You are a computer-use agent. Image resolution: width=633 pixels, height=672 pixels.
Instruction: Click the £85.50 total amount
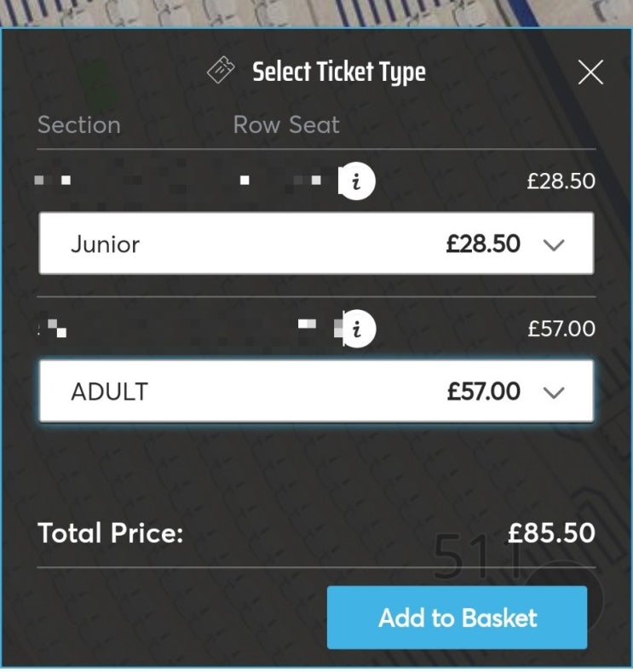coord(551,534)
